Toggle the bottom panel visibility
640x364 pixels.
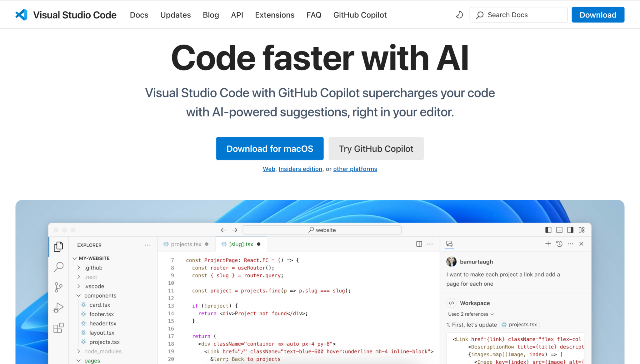[x=559, y=230]
